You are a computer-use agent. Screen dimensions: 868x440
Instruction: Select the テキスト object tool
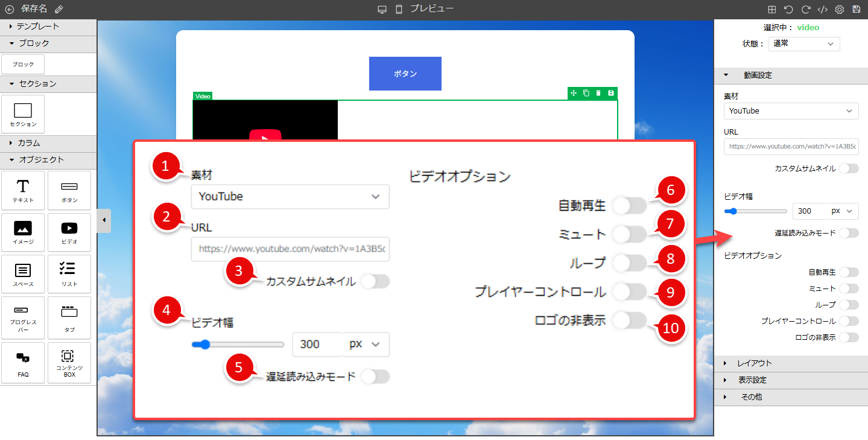click(23, 190)
